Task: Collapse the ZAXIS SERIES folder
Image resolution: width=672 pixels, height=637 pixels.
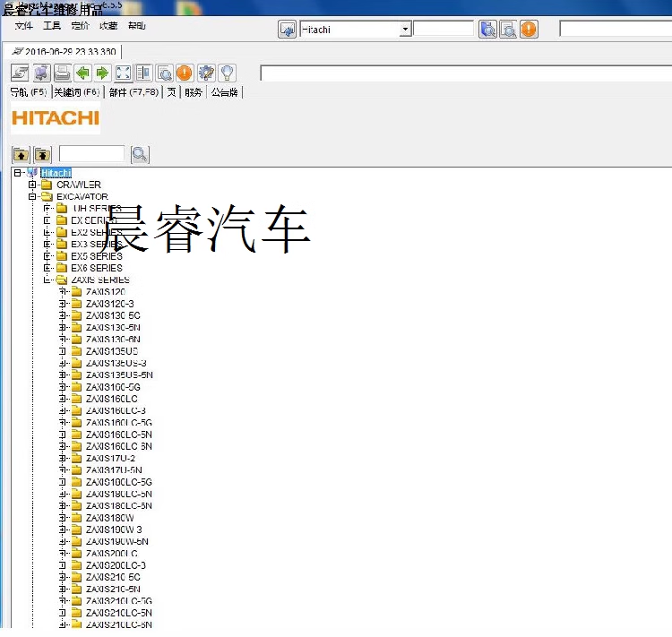Action: [47, 280]
